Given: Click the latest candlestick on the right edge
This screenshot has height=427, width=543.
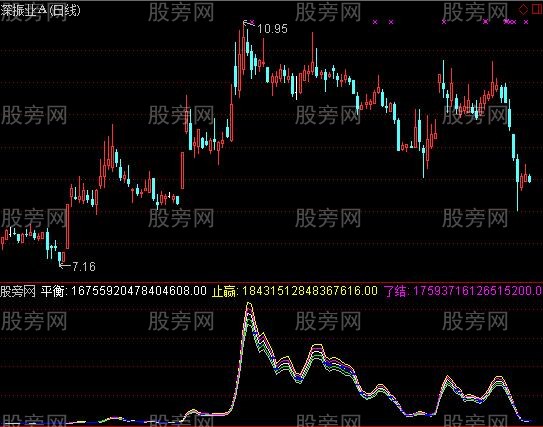Looking at the screenshot, I should click(x=529, y=179).
